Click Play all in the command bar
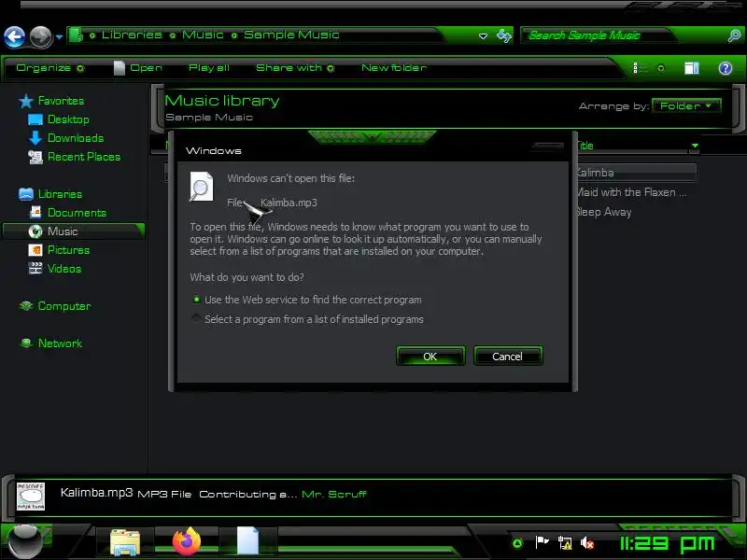The width and height of the screenshot is (747, 560). pyautogui.click(x=208, y=68)
